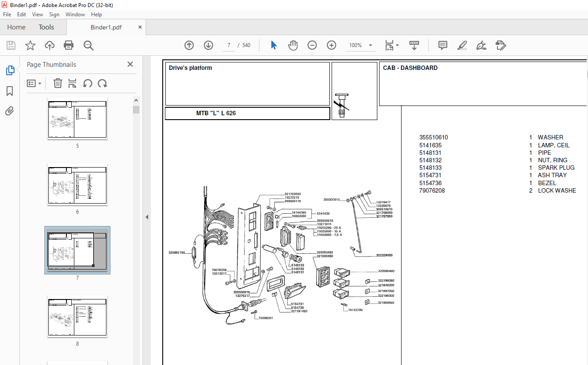Open the Page Thumbnails sidebar icon
Image resolution: width=588 pixels, height=365 pixels.
pyautogui.click(x=10, y=70)
